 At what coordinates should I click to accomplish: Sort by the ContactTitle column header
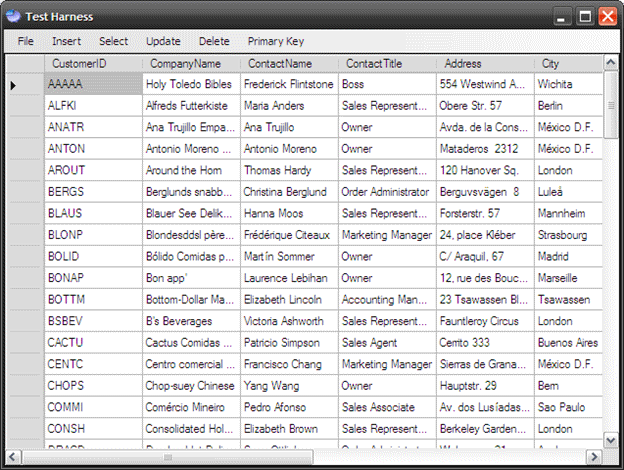[x=387, y=64]
